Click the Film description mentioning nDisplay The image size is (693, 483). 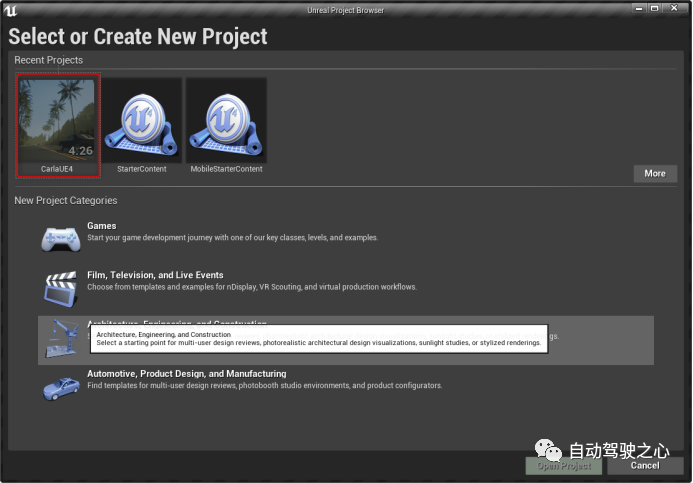(252, 287)
